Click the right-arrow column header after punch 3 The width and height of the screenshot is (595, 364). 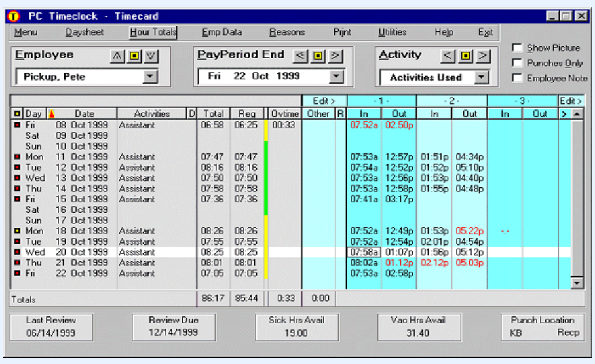coord(564,113)
